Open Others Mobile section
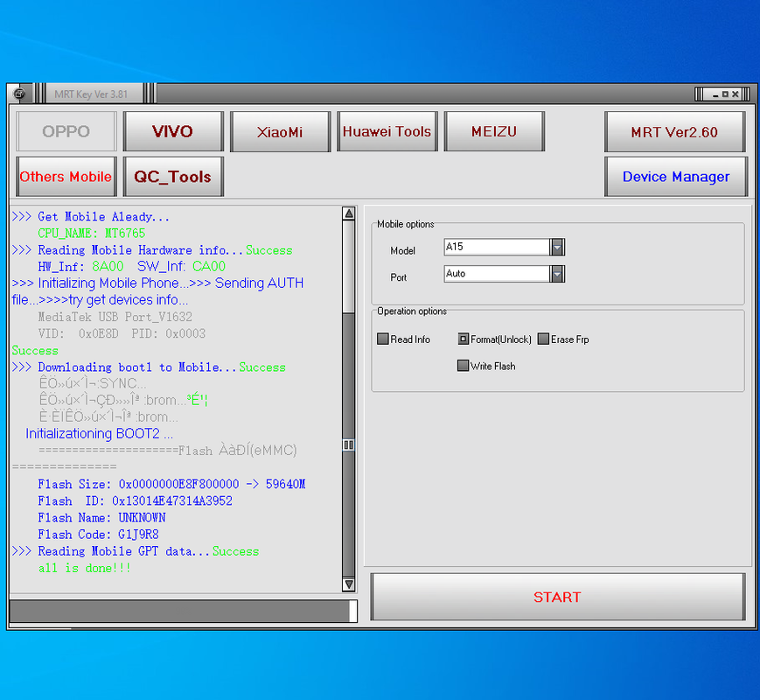 66,177
